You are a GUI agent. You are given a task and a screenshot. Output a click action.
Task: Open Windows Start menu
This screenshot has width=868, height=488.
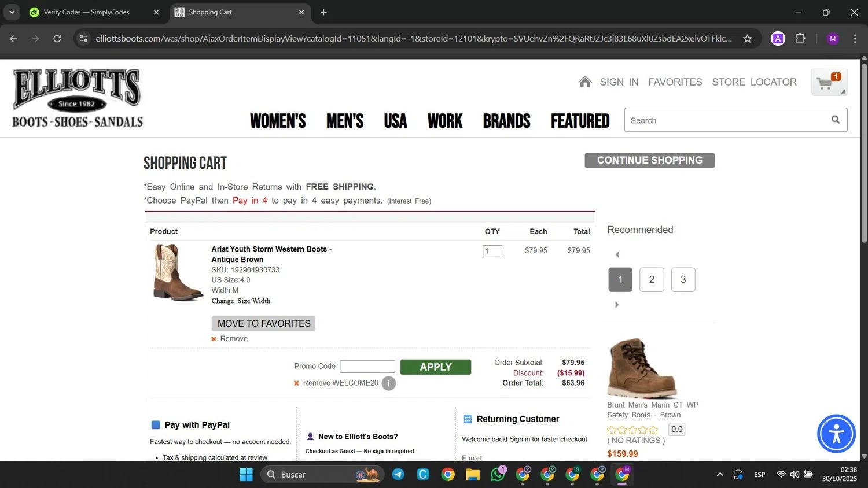246,475
